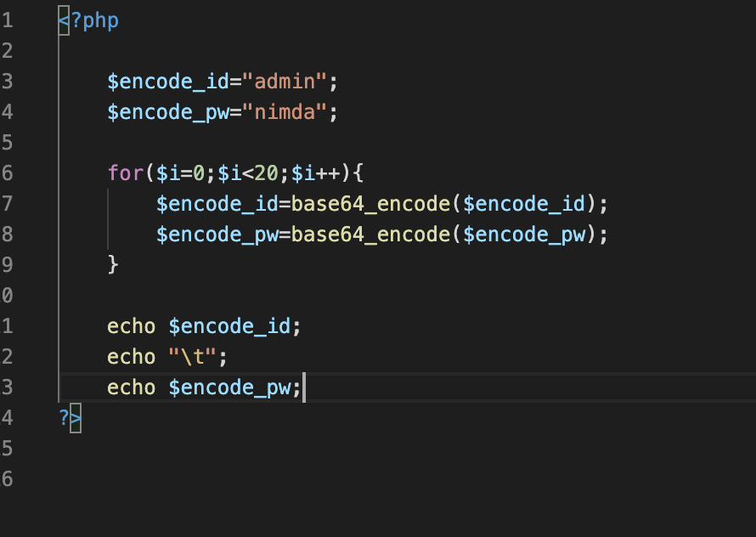
Task: Click the closing brace of the for loop
Action: pyautogui.click(x=113, y=264)
